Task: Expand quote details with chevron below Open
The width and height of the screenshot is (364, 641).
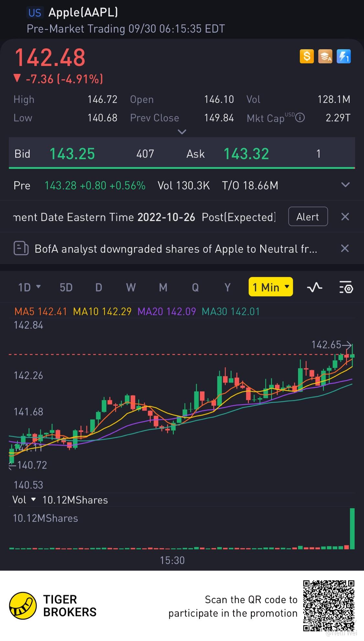Action: point(182,132)
